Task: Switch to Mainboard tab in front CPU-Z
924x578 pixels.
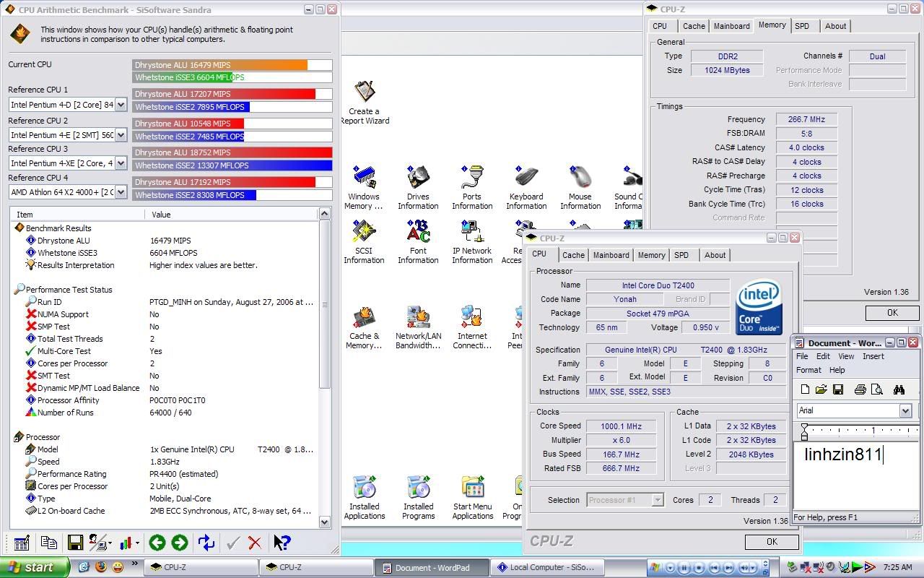Action: pyautogui.click(x=611, y=255)
